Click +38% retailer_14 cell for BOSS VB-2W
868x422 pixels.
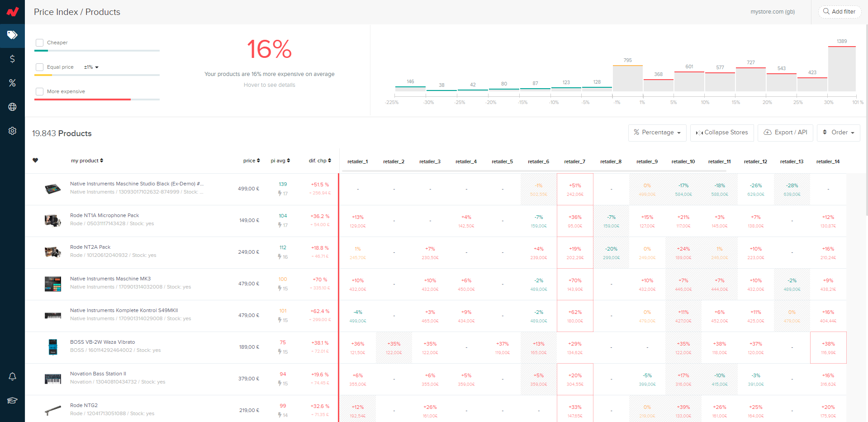click(828, 348)
